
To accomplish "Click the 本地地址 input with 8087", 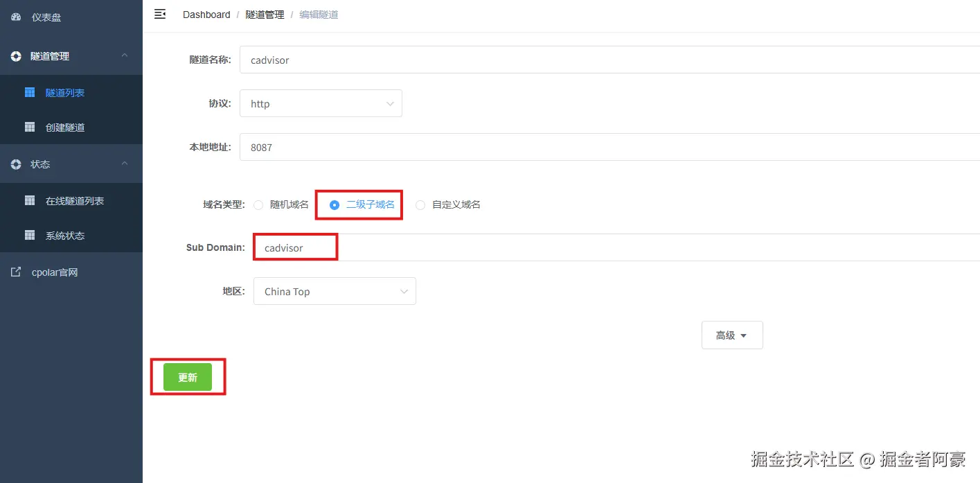I will [x=609, y=147].
